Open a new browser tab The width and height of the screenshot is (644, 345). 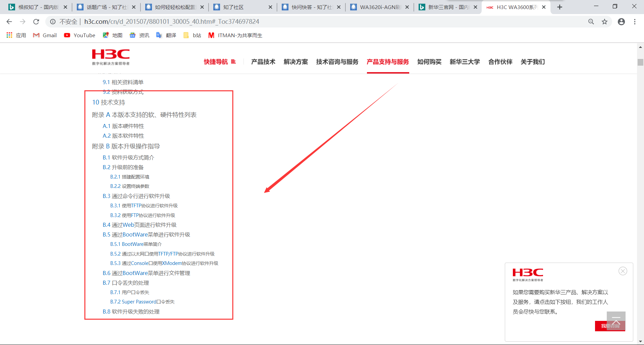[559, 7]
